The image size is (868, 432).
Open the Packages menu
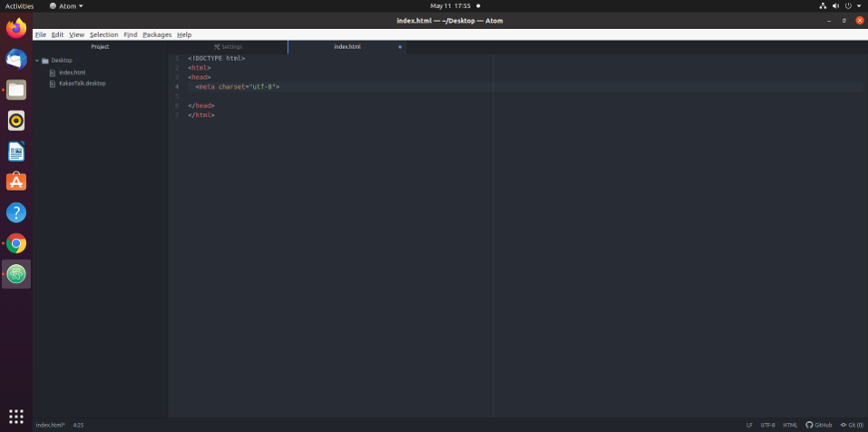pyautogui.click(x=157, y=34)
